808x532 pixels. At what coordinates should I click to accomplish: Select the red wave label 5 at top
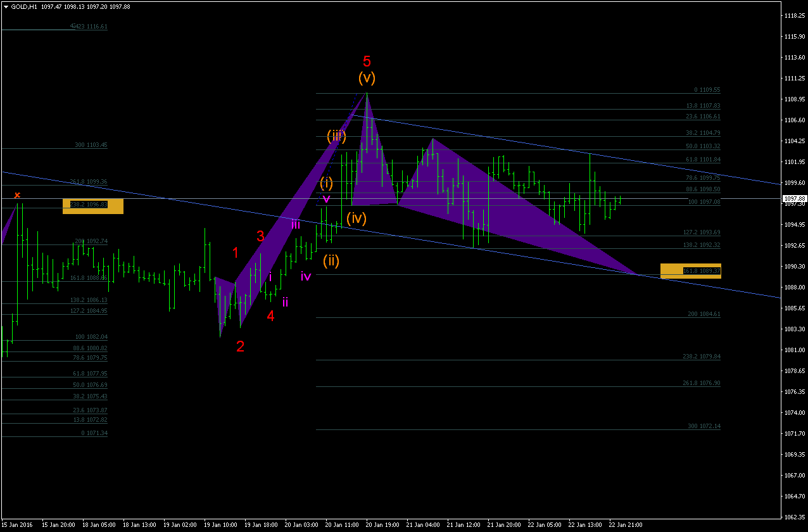tap(367, 61)
